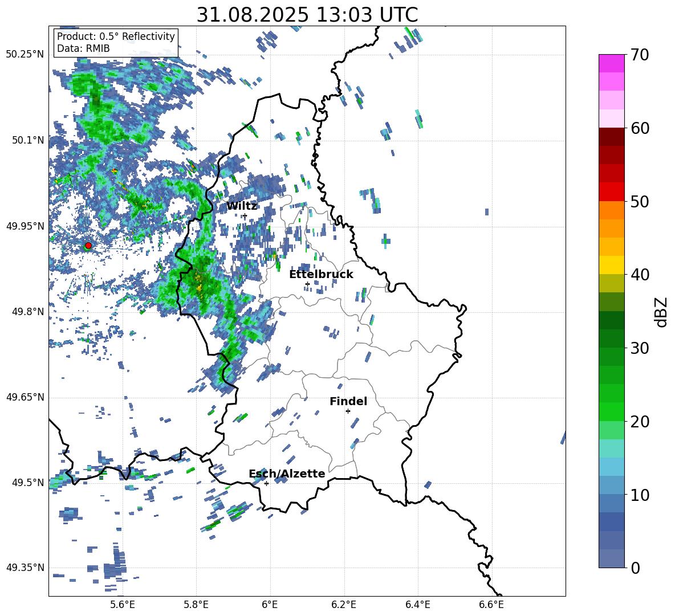The width and height of the screenshot is (675, 616).
Task: Click the Wiltz station cross marker
Action: 245,216
